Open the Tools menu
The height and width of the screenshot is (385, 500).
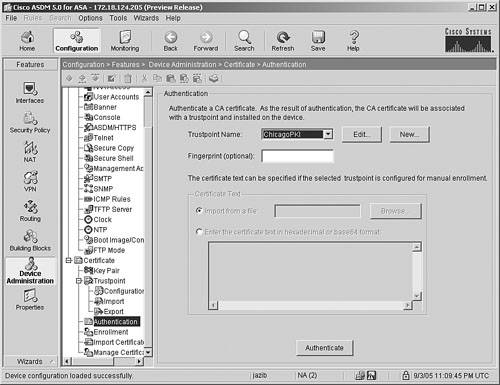point(118,18)
